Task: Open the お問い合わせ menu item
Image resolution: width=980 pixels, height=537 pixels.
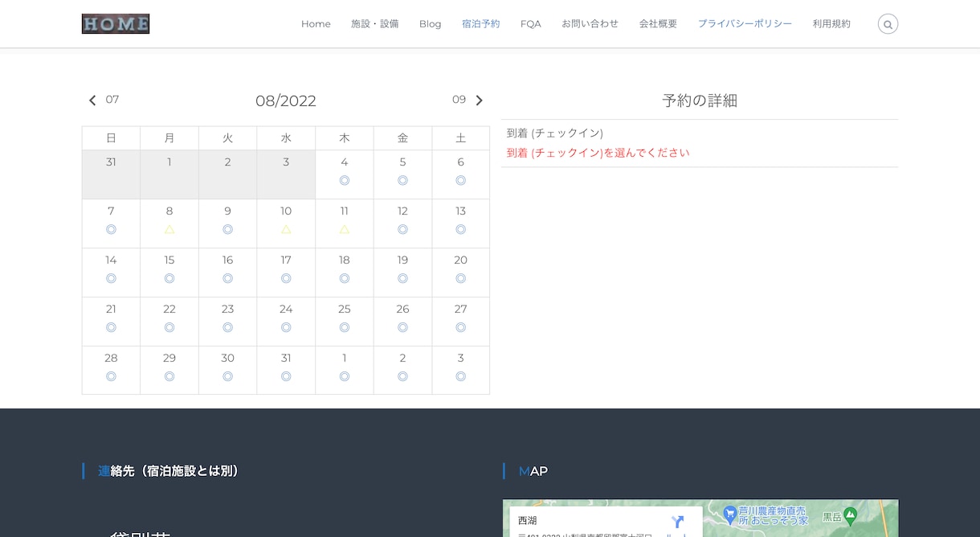Action: (590, 24)
